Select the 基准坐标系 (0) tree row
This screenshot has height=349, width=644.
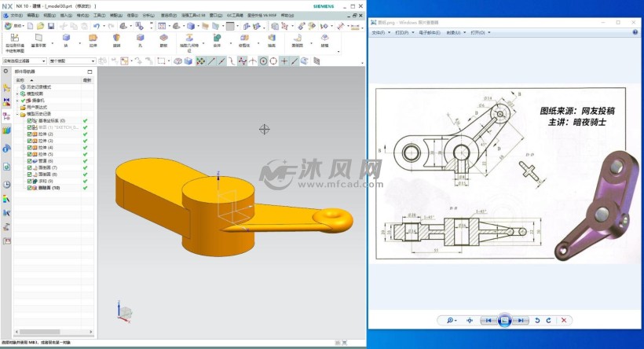[x=51, y=121]
